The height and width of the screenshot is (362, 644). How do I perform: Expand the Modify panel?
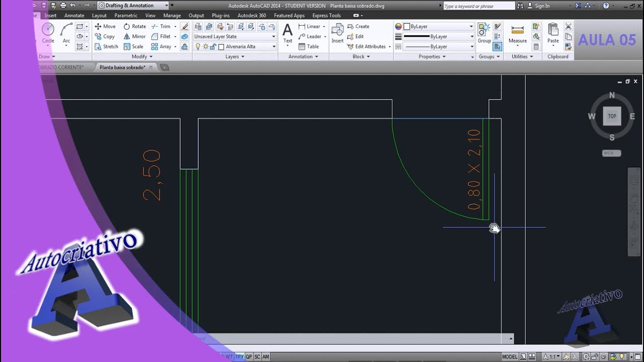pyautogui.click(x=142, y=56)
